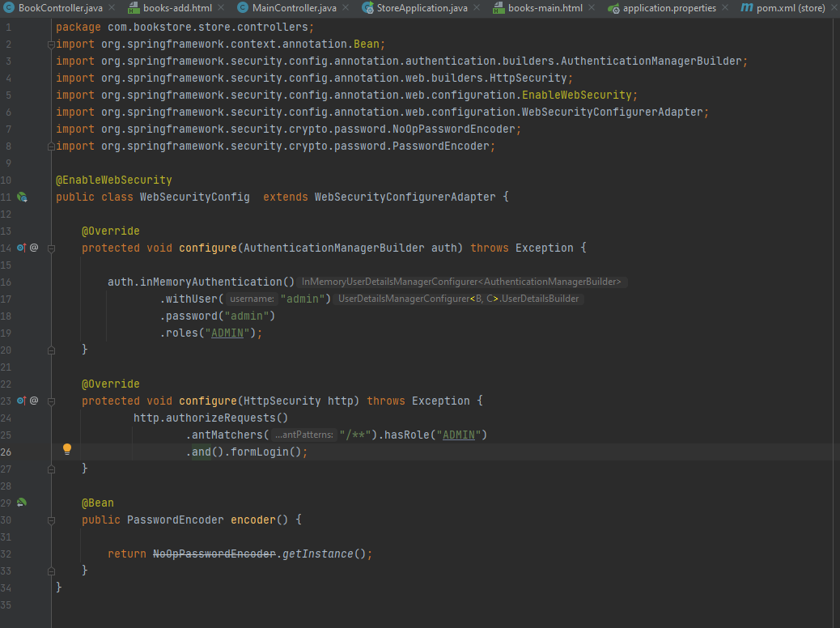This screenshot has height=628, width=840.
Task: Click the UserDetailsBuilder inlay hint on line 17
Action: (x=459, y=299)
